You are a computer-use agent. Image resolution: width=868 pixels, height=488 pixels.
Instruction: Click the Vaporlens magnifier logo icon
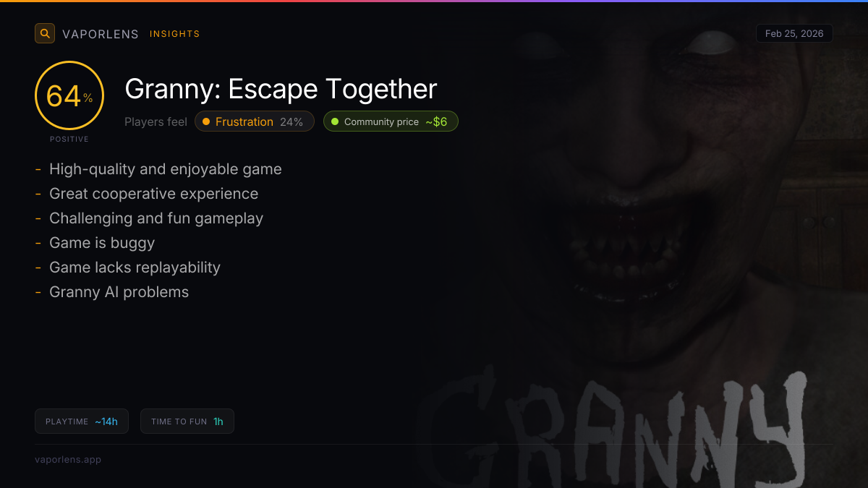45,33
